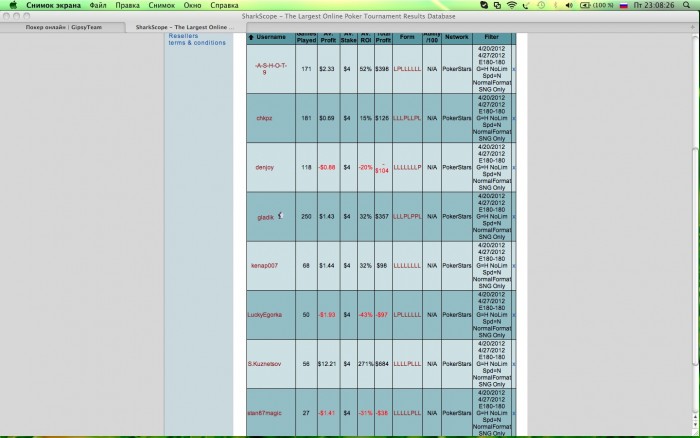This screenshot has width=700, height=438.
Task: Open the Снимок menu
Action: (162, 5)
